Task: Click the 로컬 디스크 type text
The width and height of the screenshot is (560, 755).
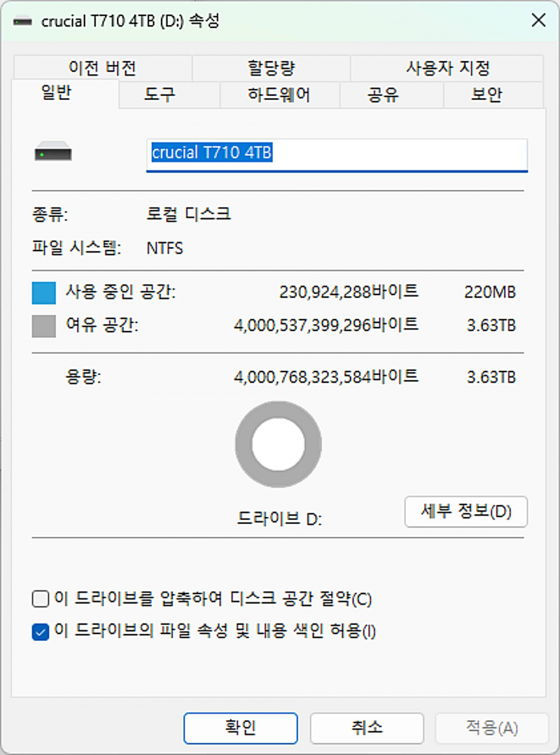Action: pos(189,214)
